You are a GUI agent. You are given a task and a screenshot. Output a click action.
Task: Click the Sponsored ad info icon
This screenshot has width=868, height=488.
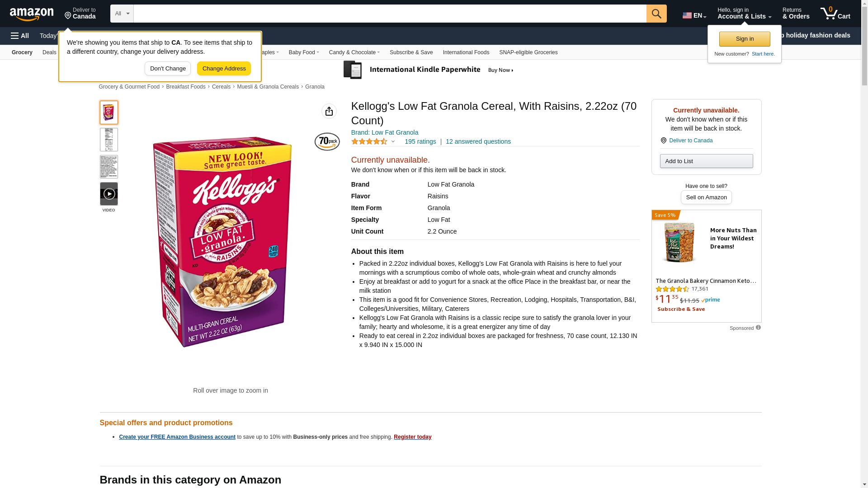pos(758,328)
